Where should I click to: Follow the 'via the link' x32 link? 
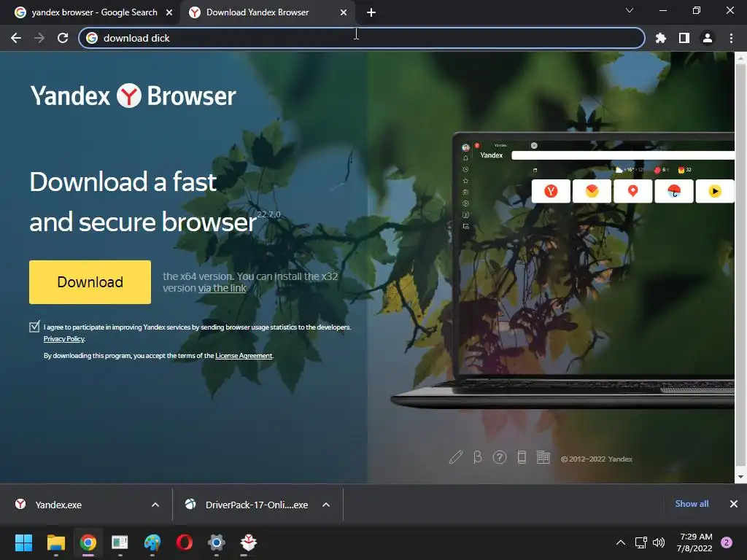coord(222,288)
